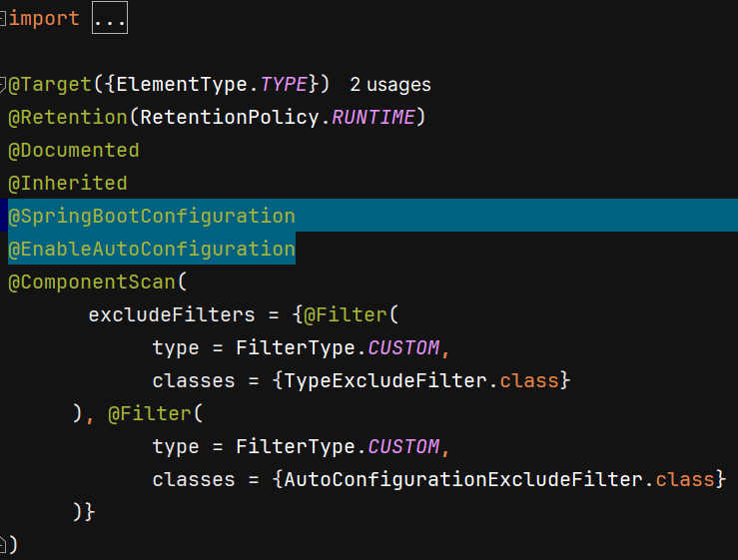Click the import keyword

[x=44, y=18]
